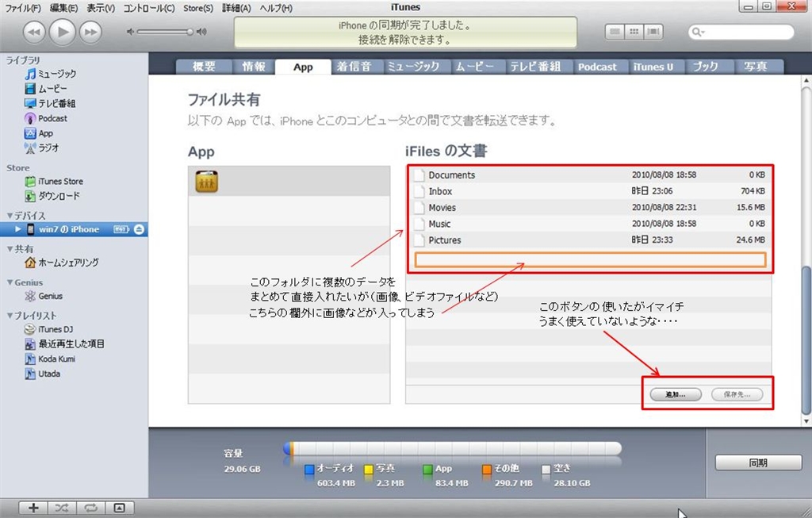
Task: Select the iFiles app icon
Action: 207,182
